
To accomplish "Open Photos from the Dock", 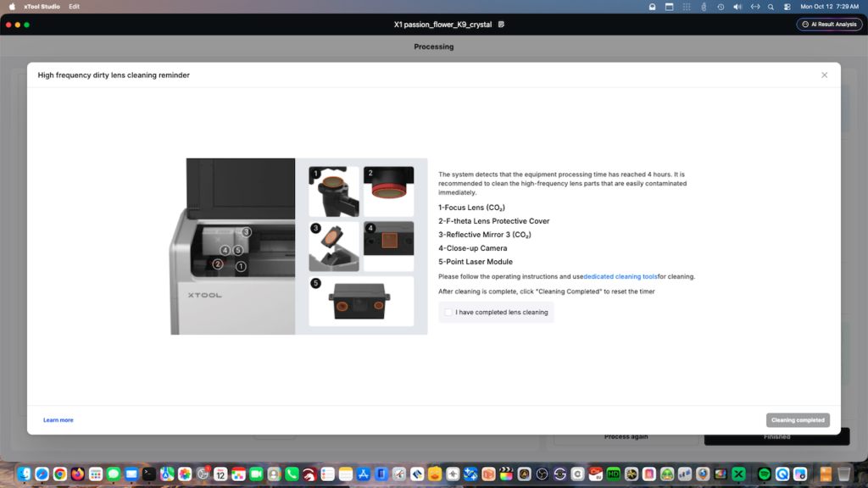I will [x=185, y=474].
